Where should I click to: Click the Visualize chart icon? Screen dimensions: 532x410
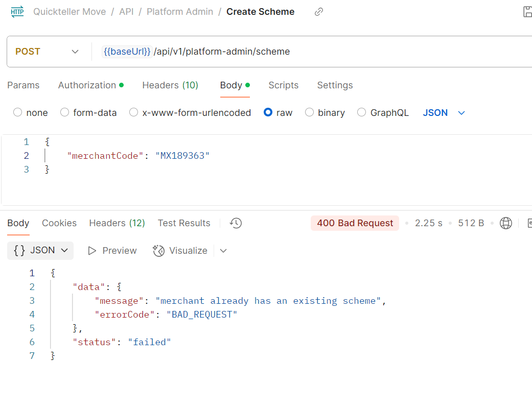pyautogui.click(x=159, y=251)
